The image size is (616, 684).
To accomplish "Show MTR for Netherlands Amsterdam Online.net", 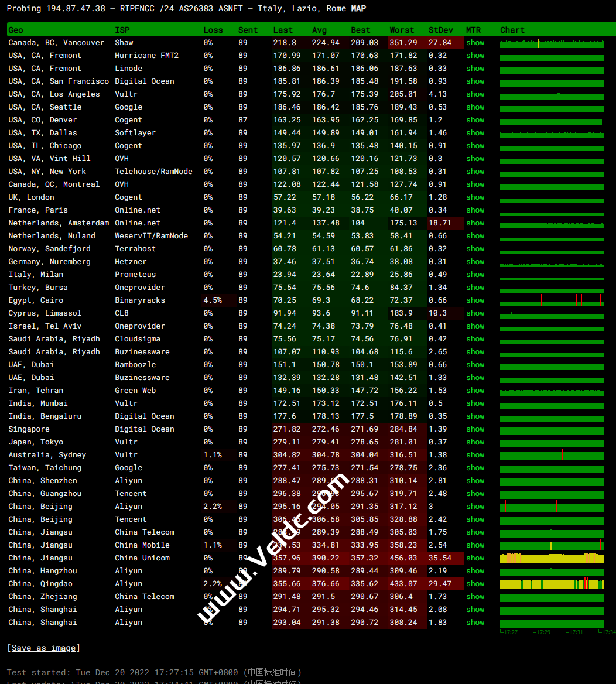I will (x=475, y=223).
